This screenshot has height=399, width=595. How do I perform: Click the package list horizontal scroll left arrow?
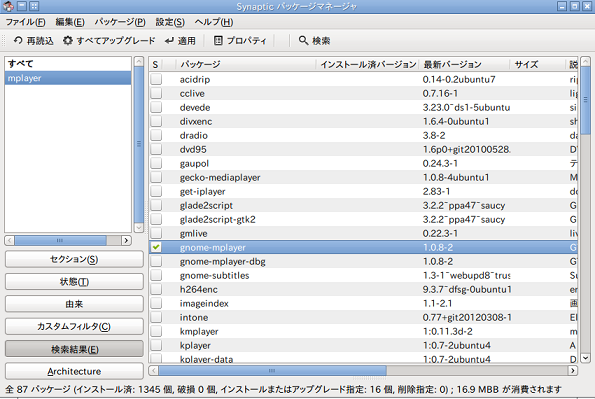153,370
